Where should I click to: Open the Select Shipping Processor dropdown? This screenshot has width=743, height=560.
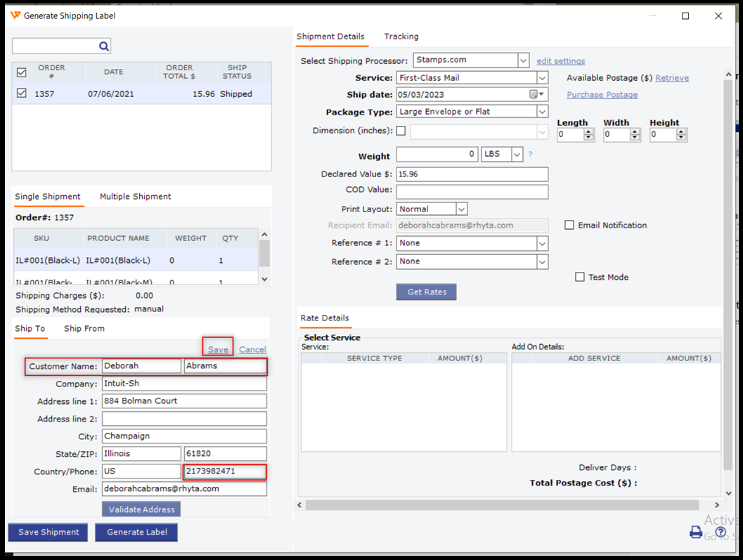[x=523, y=61]
